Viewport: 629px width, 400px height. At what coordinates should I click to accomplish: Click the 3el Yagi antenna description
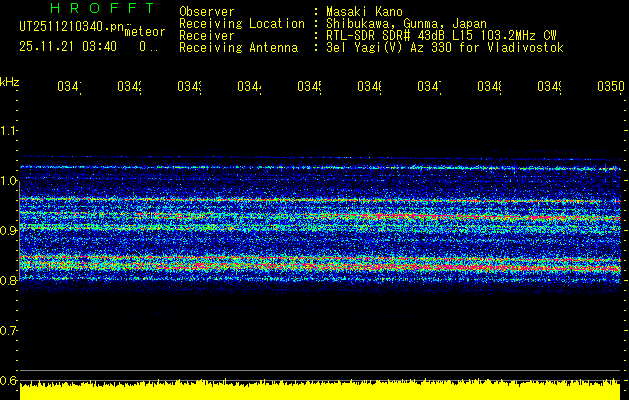[x=443, y=48]
